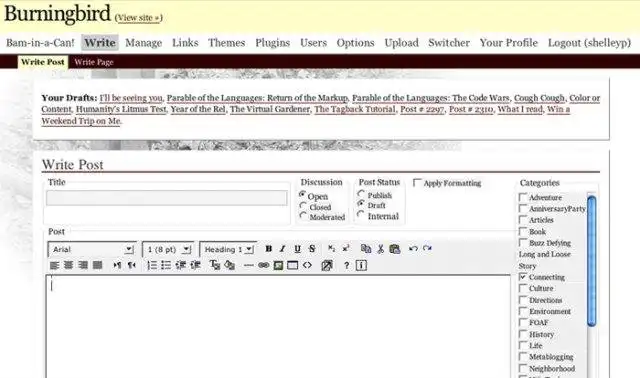
Task: Set post status to Internal
Action: (x=361, y=214)
